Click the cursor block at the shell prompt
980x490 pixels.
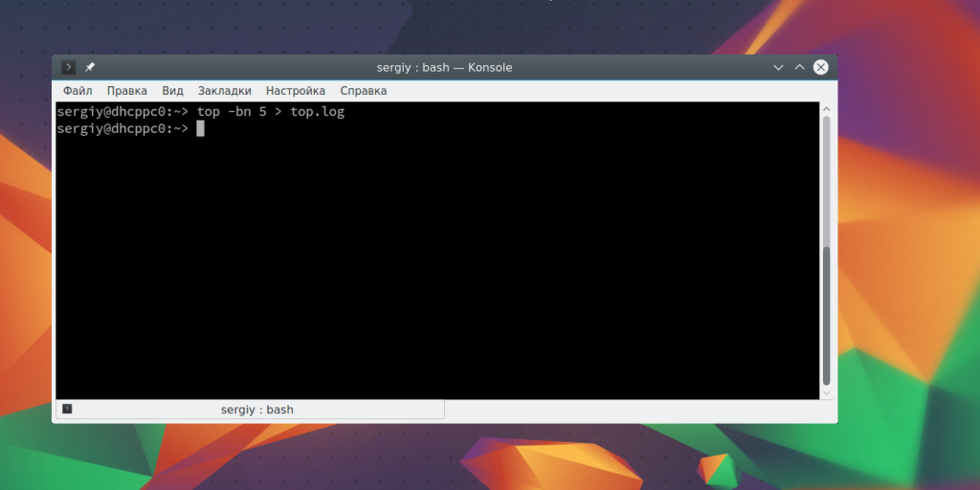[200, 129]
